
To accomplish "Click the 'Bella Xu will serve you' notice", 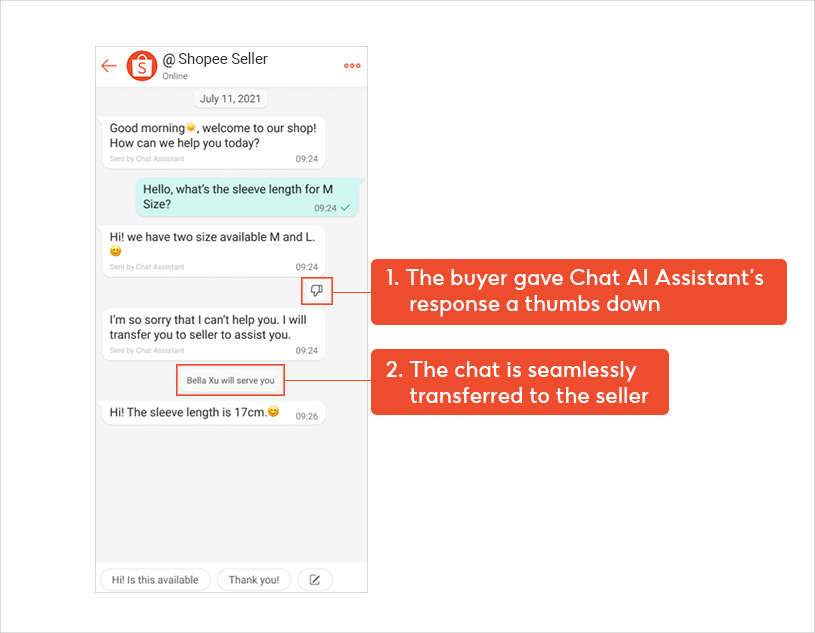I will [230, 380].
